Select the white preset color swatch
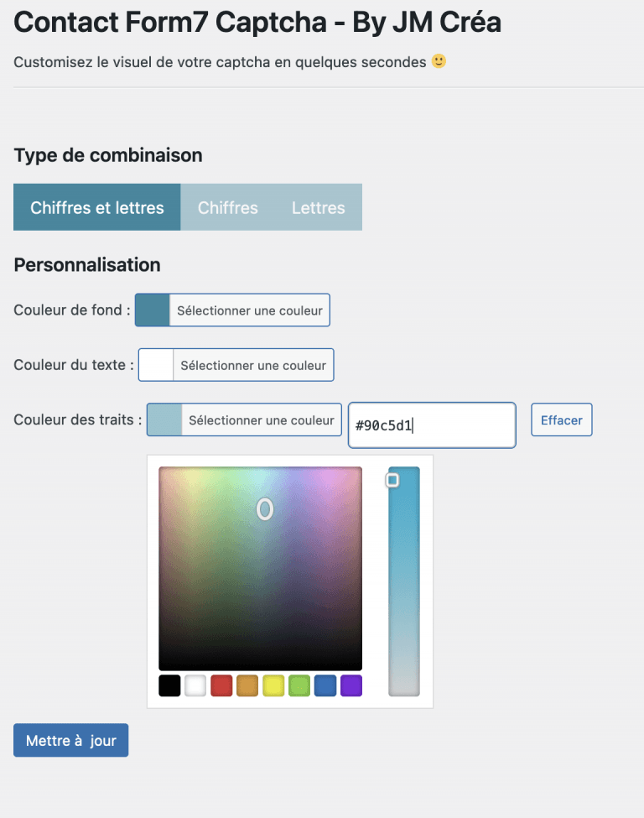This screenshot has width=644, height=818. pyautogui.click(x=195, y=685)
